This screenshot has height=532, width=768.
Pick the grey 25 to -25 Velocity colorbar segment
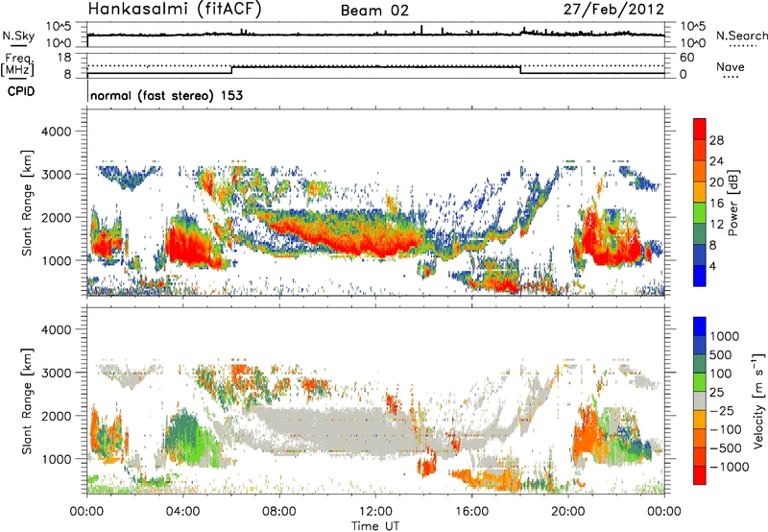point(700,400)
